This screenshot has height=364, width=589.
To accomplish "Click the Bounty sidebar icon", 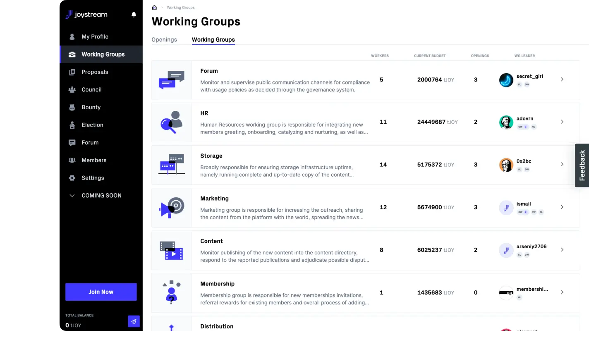I will point(72,107).
